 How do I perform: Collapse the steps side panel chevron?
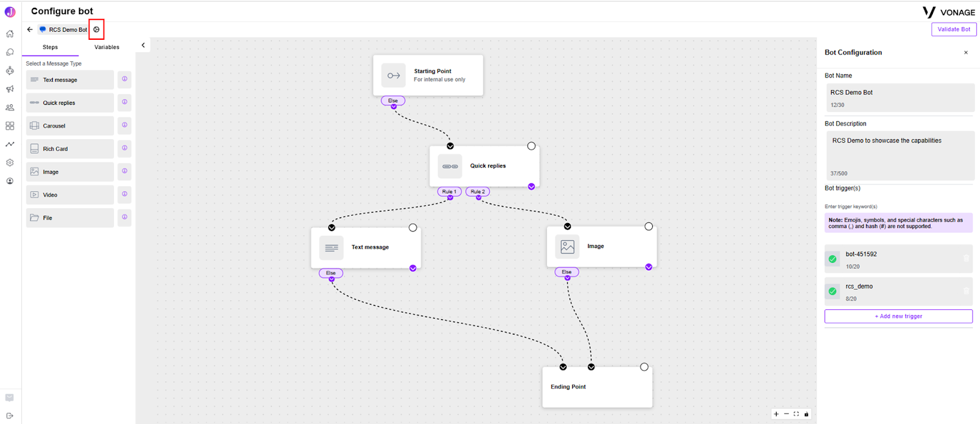pyautogui.click(x=143, y=45)
